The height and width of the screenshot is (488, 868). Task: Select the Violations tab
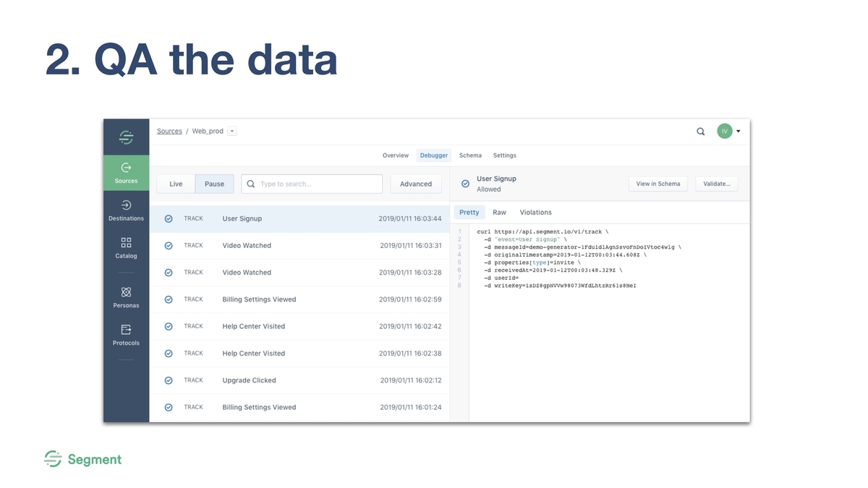[x=536, y=213]
